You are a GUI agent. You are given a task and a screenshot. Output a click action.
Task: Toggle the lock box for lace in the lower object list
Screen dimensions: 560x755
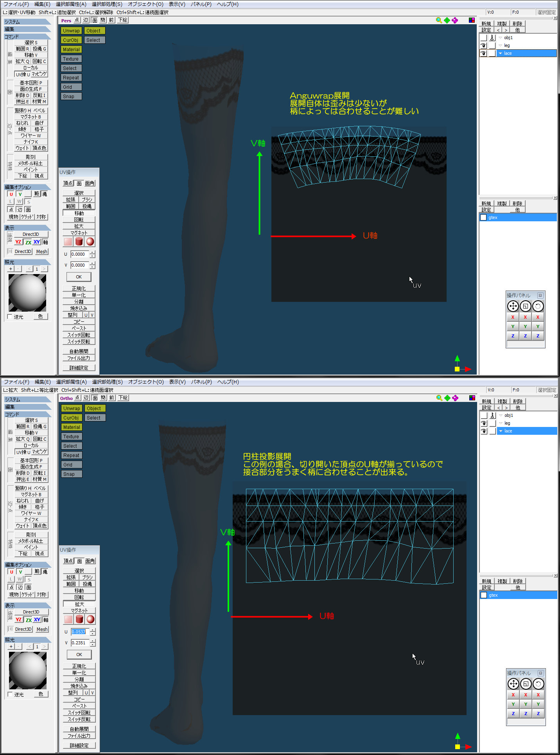coord(492,431)
